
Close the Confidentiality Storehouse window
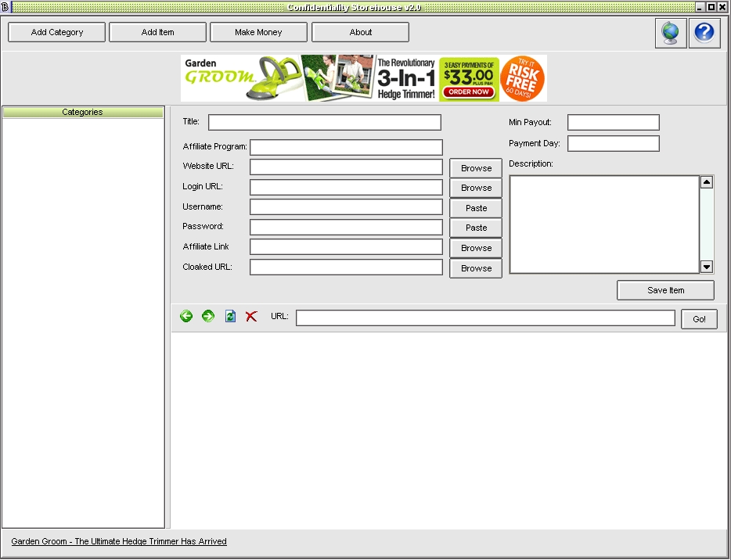tap(722, 7)
